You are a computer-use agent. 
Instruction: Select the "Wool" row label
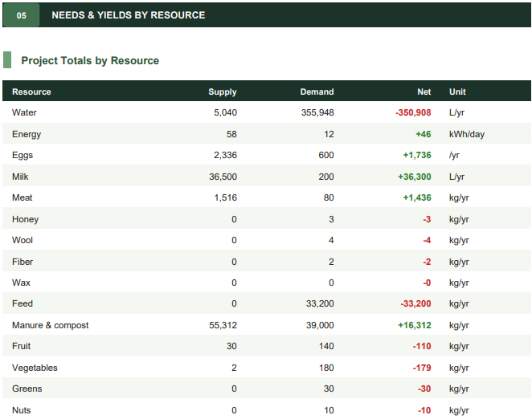(x=23, y=240)
